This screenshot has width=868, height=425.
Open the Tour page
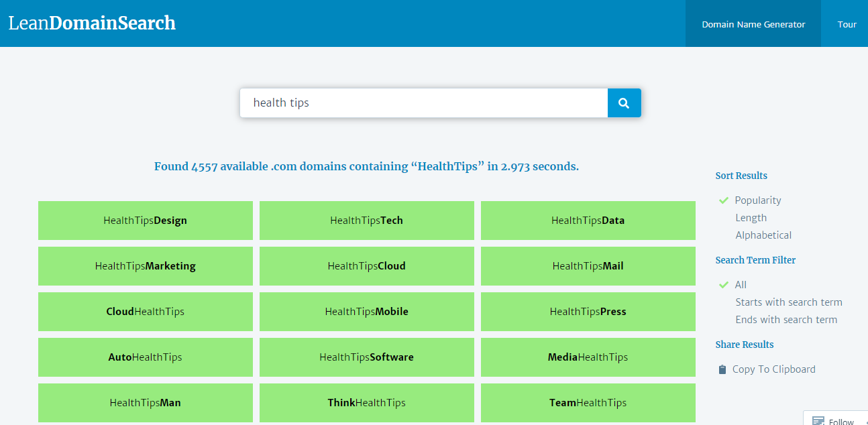coord(847,23)
